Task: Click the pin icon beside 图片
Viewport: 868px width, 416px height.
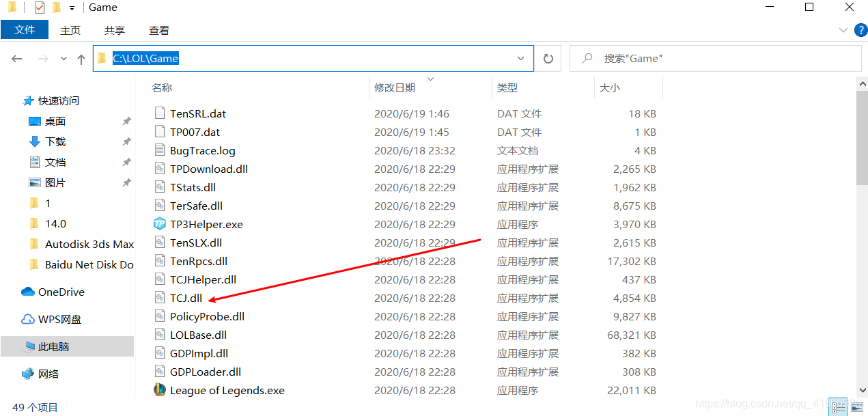Action: click(126, 182)
